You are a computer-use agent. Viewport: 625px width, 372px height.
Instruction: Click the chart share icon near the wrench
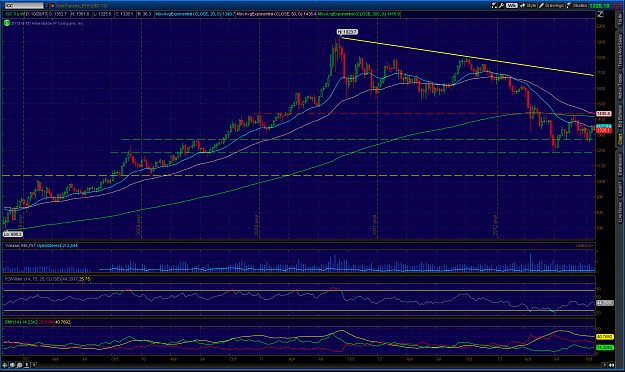point(494,6)
